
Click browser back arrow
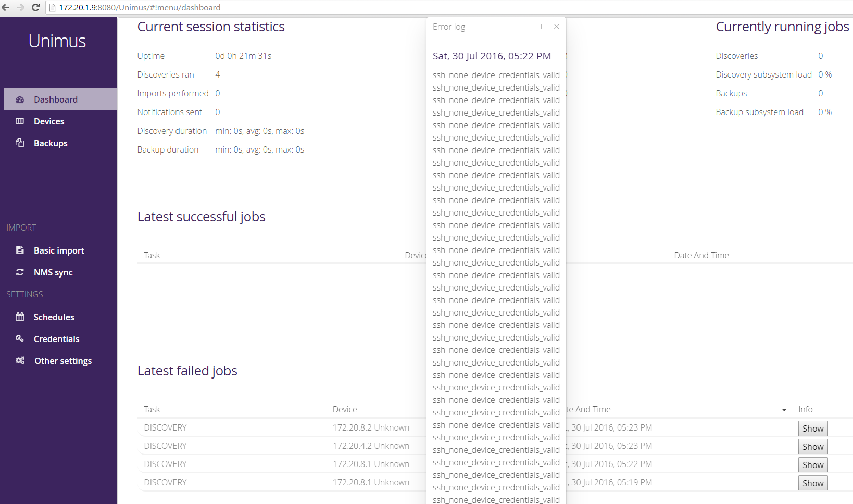(x=6, y=7)
